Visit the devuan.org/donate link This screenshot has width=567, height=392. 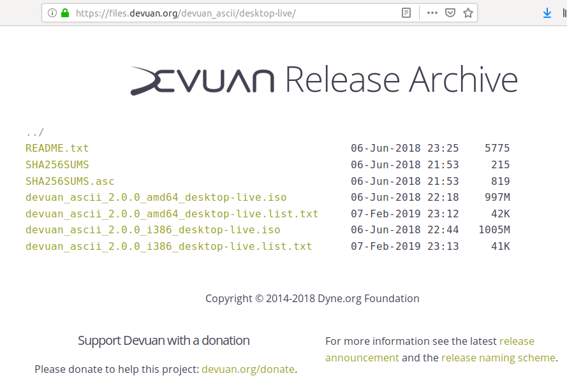click(248, 369)
